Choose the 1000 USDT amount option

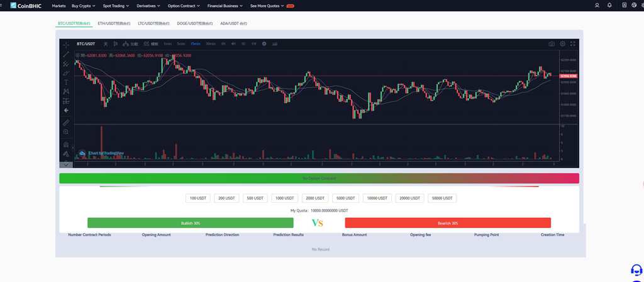285,198
